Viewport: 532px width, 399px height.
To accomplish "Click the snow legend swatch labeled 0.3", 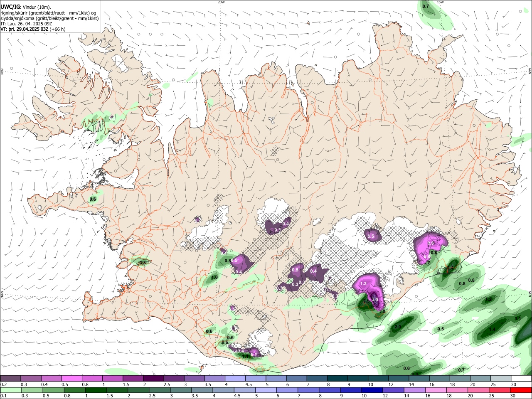I will coord(31,379).
